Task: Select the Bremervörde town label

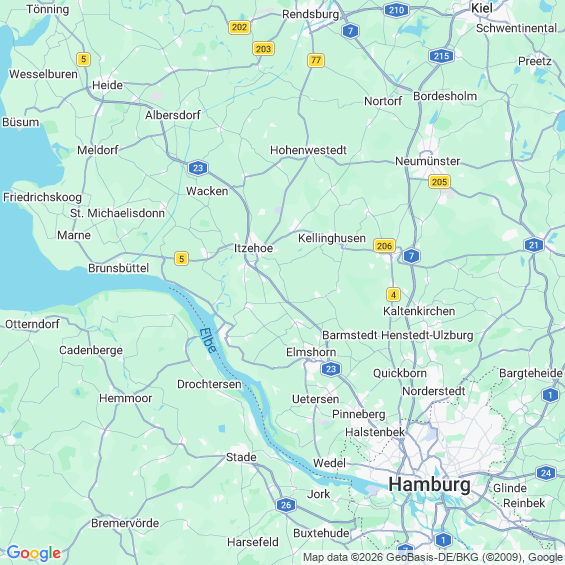Action: pos(125,523)
